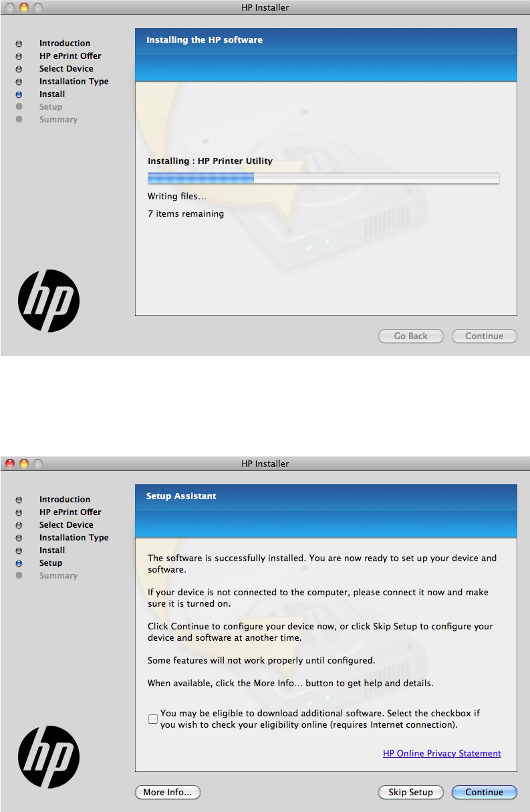Click the Setup Assistant blue header banner
Viewport: 530px width, 812px height.
click(326, 510)
